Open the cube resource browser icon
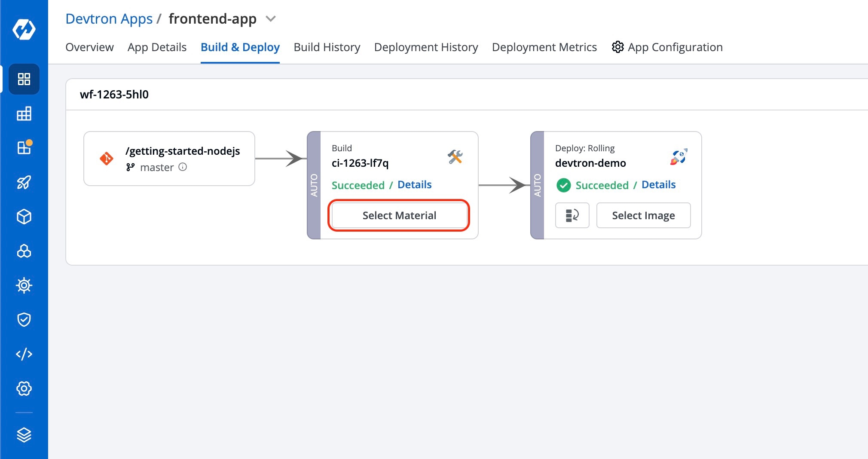The width and height of the screenshot is (868, 459). pyautogui.click(x=24, y=217)
